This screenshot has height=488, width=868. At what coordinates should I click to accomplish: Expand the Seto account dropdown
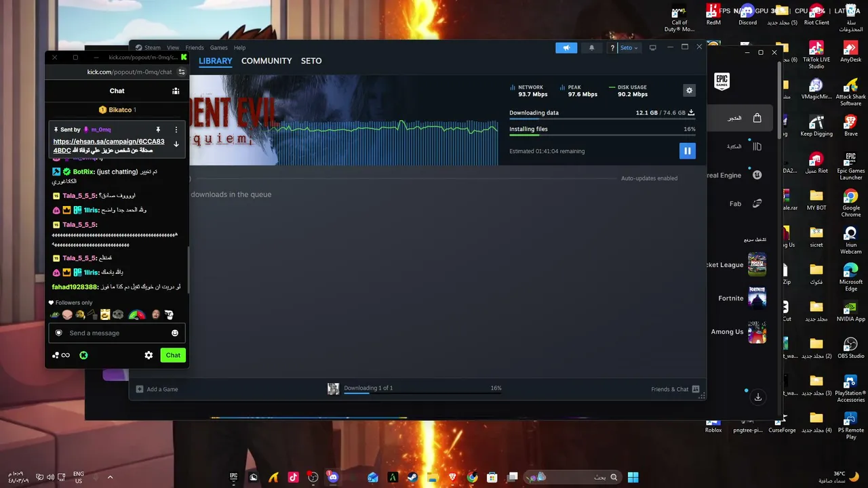629,47
